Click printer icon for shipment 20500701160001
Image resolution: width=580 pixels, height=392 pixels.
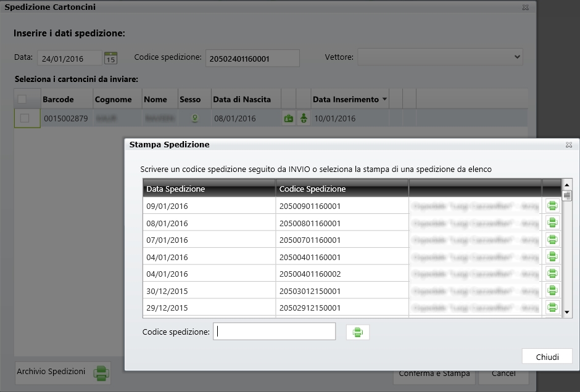point(552,239)
